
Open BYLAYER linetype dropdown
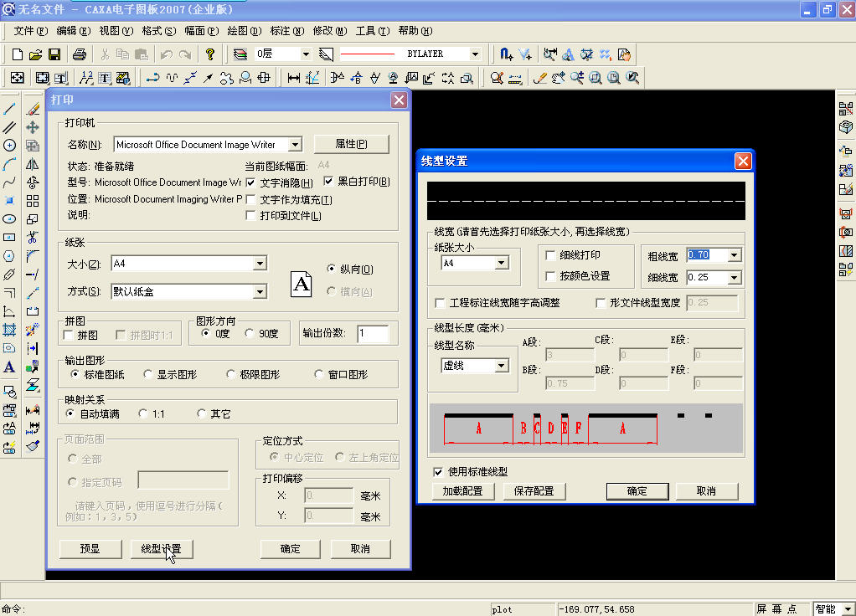(475, 54)
